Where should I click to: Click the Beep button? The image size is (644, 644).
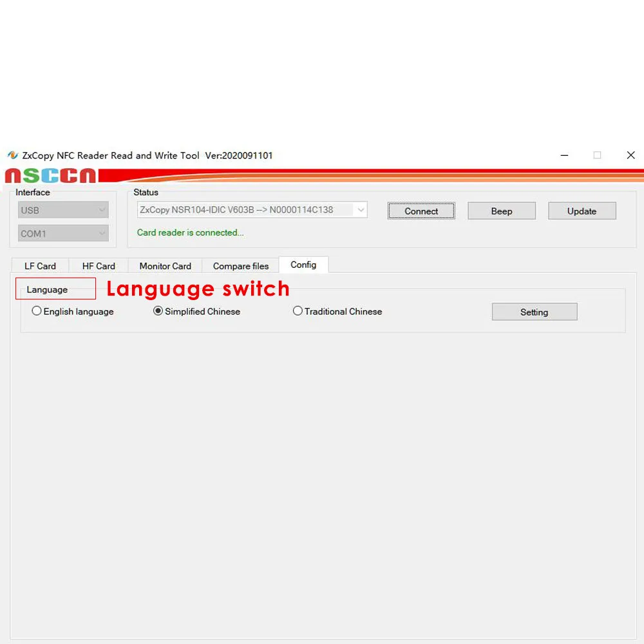(x=502, y=211)
